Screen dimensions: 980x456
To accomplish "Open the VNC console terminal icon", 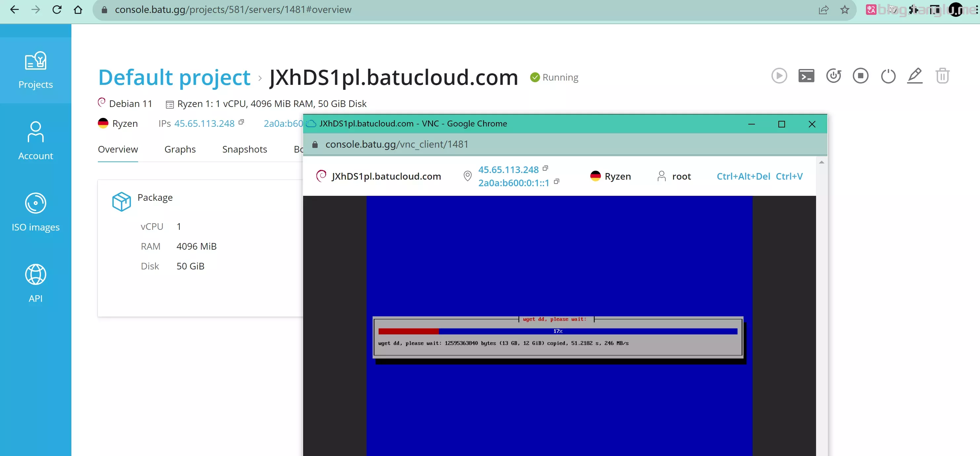I will pyautogui.click(x=806, y=76).
